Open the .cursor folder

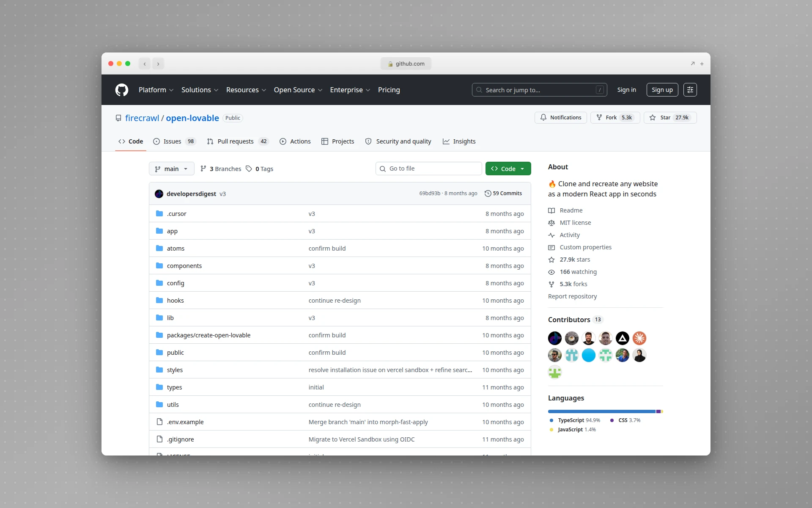click(x=176, y=214)
